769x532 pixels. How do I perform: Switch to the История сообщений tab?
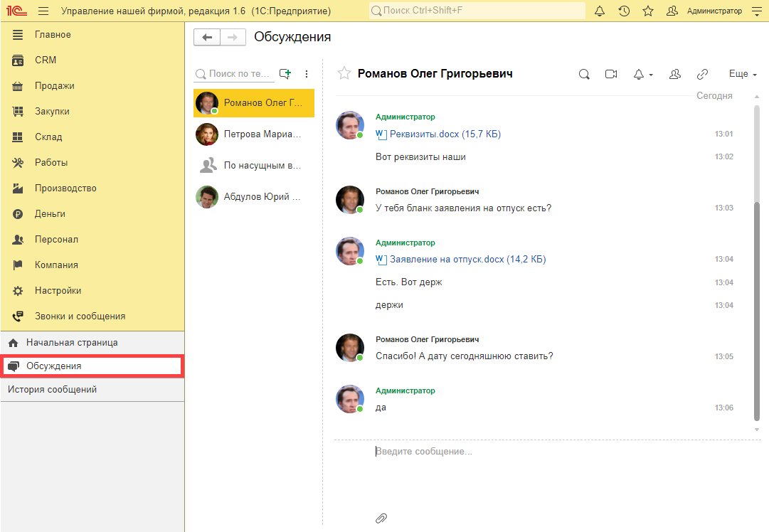[x=52, y=390]
